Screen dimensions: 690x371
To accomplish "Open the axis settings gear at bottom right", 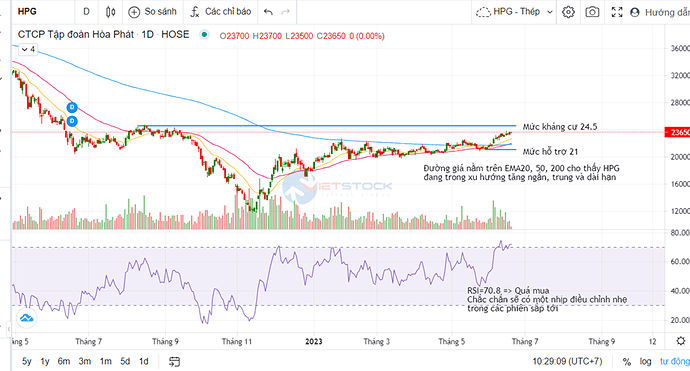I will [681, 341].
